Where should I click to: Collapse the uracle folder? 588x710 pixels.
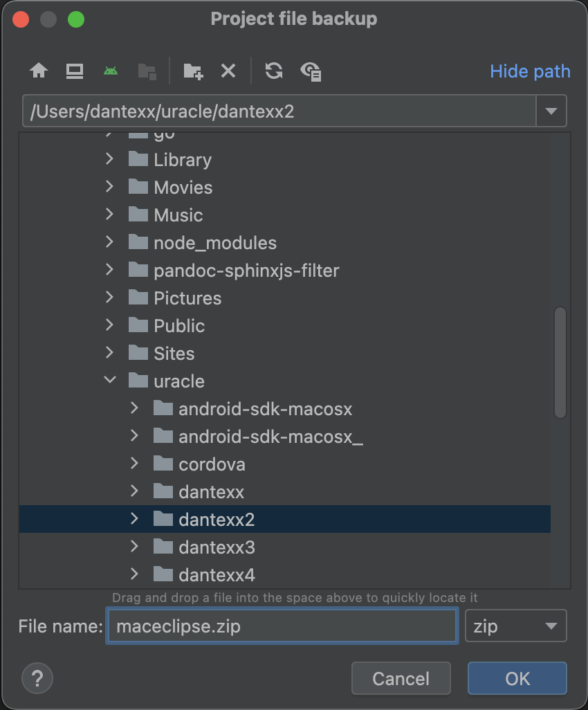109,381
